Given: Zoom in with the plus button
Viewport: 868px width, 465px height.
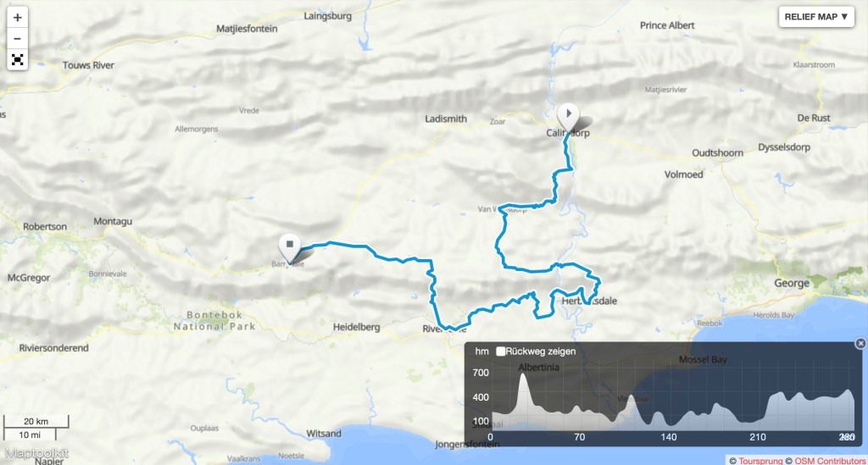Looking at the screenshot, I should coord(17,17).
